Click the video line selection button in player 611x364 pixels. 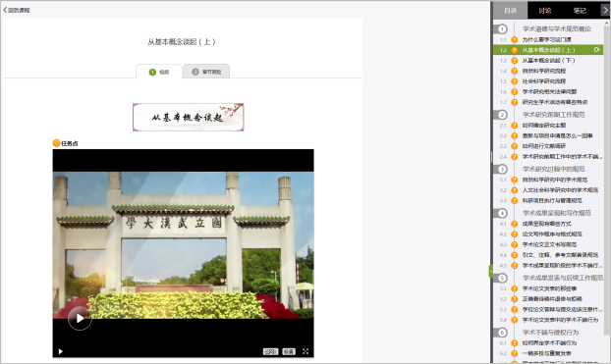270,351
